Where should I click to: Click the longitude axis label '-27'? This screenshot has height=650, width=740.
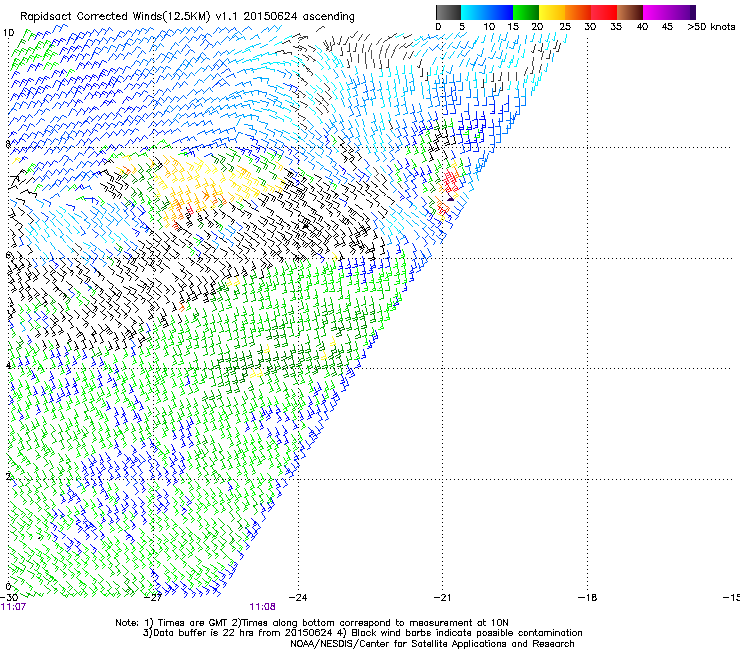(153, 598)
